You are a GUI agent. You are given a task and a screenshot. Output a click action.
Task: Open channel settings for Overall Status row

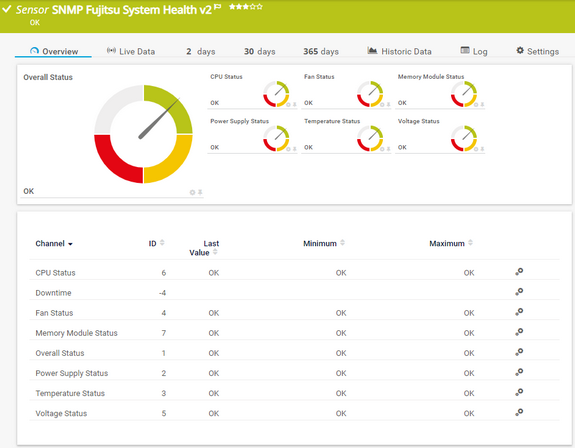pyautogui.click(x=519, y=352)
